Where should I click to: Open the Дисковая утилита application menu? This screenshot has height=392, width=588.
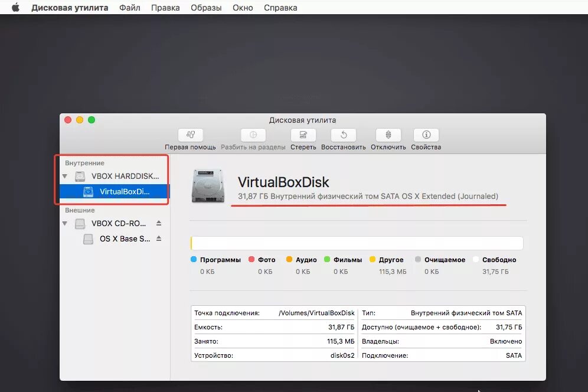pyautogui.click(x=70, y=8)
